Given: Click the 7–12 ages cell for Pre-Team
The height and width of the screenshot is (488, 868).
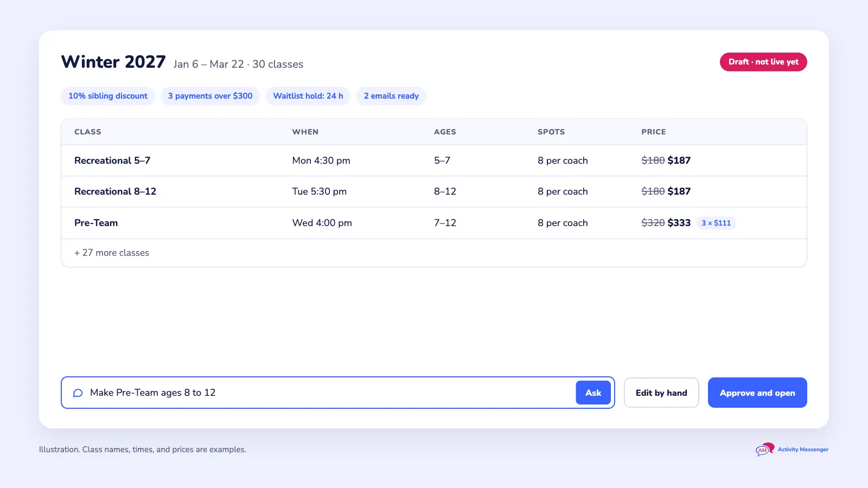Looking at the screenshot, I should click(x=445, y=223).
